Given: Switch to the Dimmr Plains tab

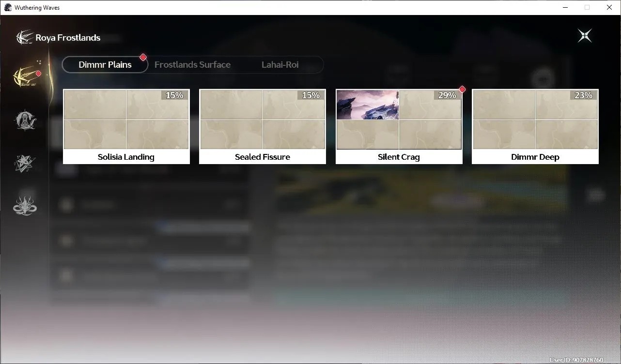Looking at the screenshot, I should [x=105, y=64].
